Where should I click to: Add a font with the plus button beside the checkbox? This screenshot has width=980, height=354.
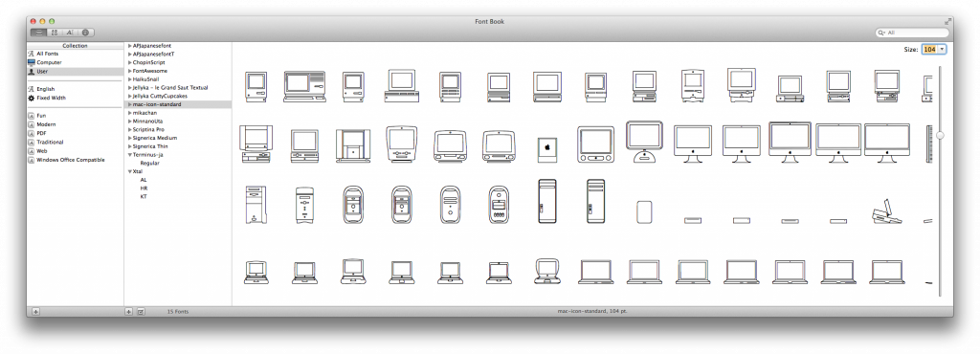click(129, 312)
